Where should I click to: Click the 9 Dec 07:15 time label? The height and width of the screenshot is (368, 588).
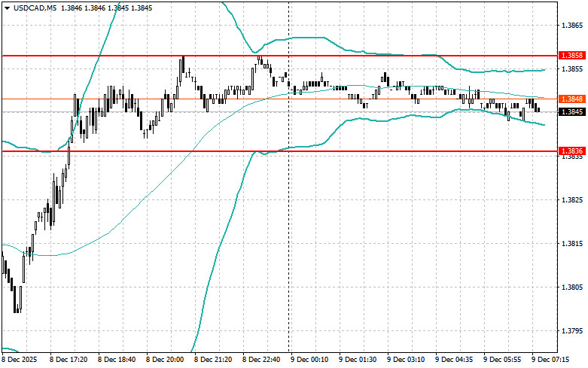tap(550, 360)
